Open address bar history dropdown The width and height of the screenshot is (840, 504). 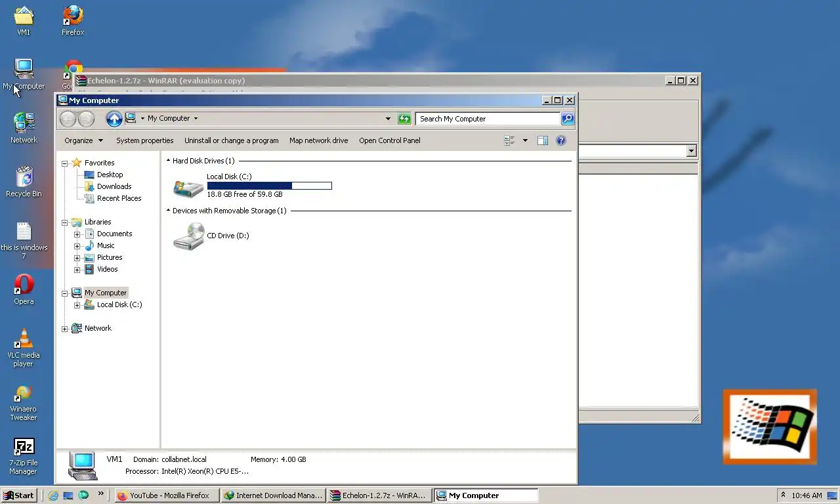tap(388, 119)
